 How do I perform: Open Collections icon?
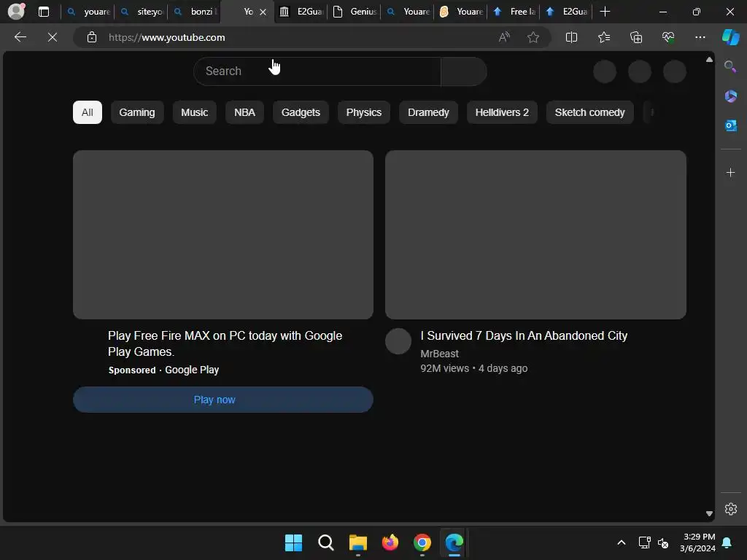[636, 37]
